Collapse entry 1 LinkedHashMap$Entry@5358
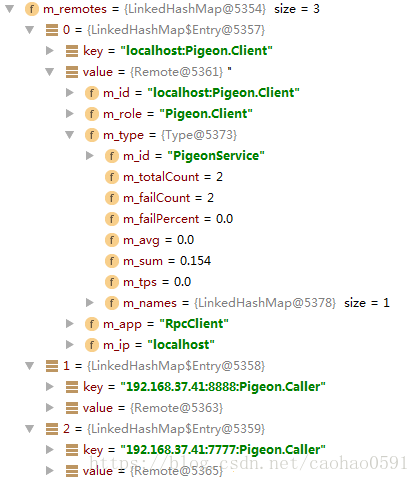Image resolution: width=420 pixels, height=483 pixels. (x=30, y=366)
